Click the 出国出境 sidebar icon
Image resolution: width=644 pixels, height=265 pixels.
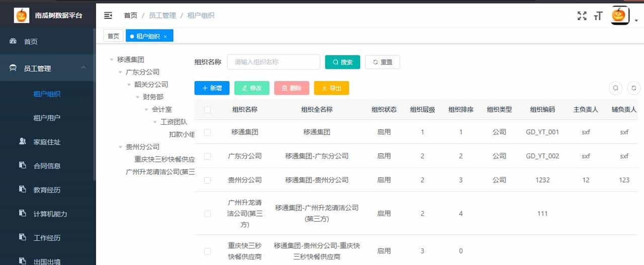pos(22,260)
